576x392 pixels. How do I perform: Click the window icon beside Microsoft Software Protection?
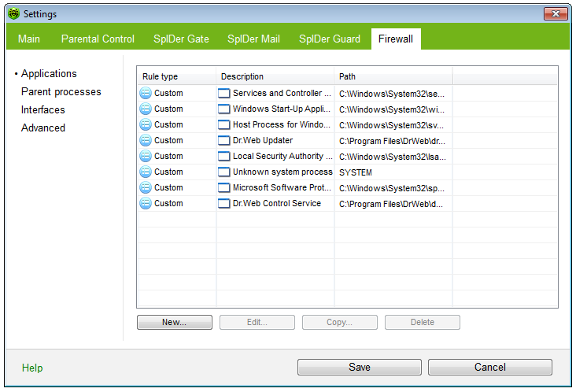(x=224, y=187)
